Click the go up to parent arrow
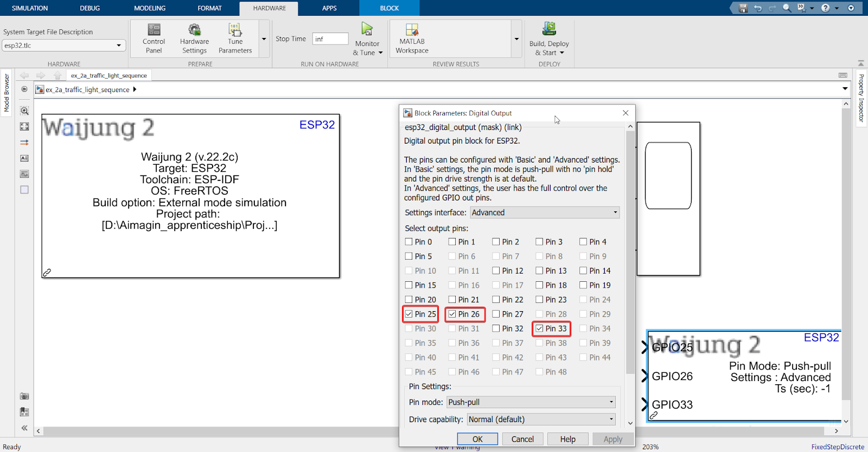This screenshot has width=868, height=452. (x=58, y=75)
